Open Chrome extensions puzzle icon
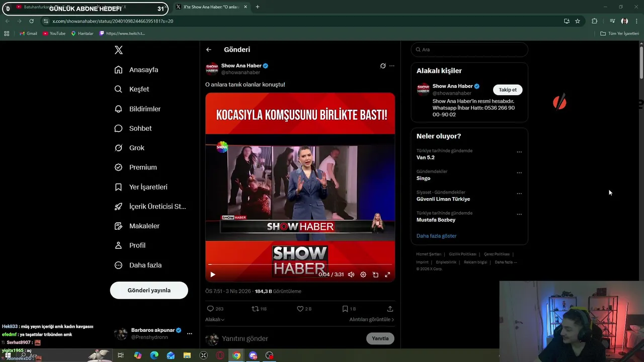Image resolution: width=644 pixels, height=362 pixels. tap(595, 21)
